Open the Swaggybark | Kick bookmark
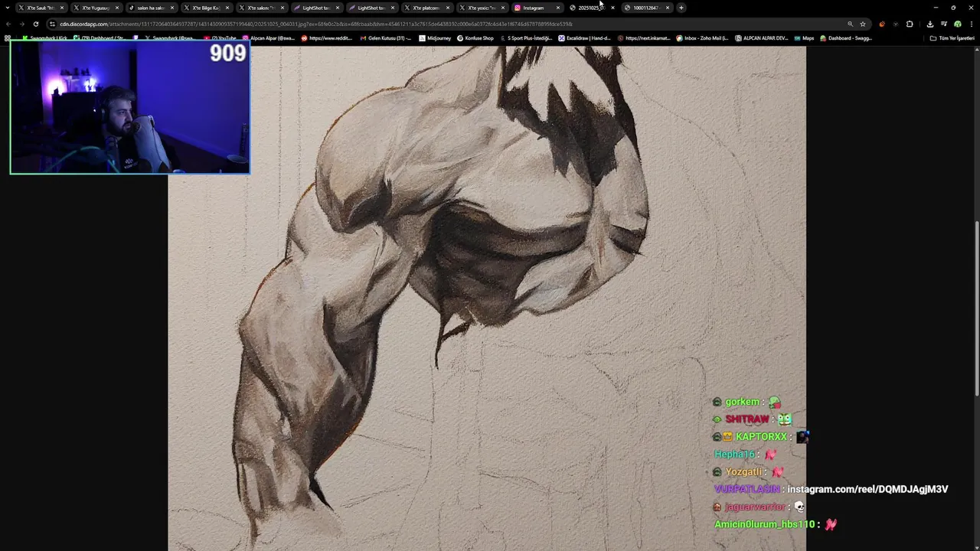The image size is (980, 551). [45, 38]
